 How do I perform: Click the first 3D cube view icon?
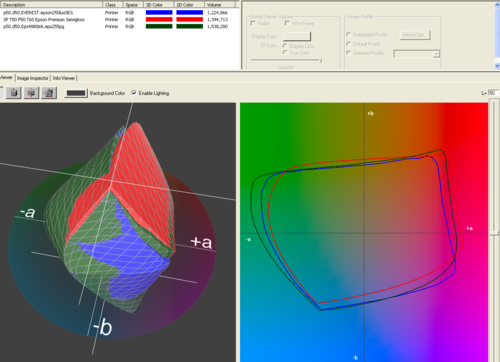tap(13, 93)
